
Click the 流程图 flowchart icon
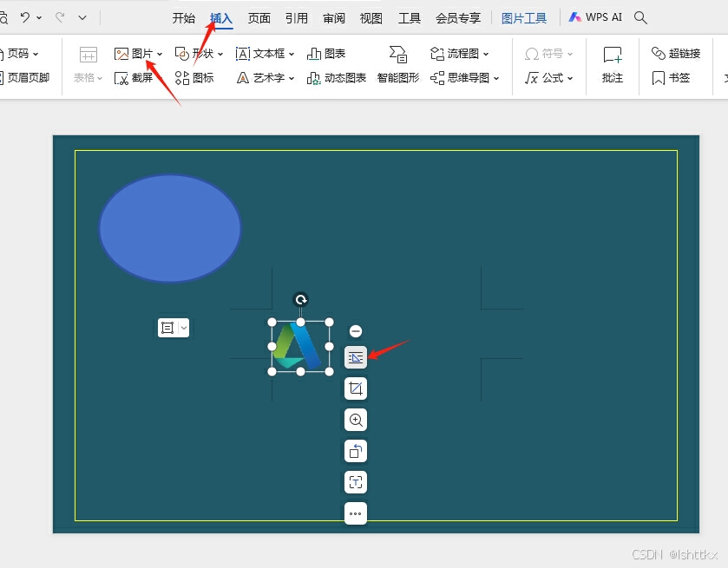[x=437, y=54]
